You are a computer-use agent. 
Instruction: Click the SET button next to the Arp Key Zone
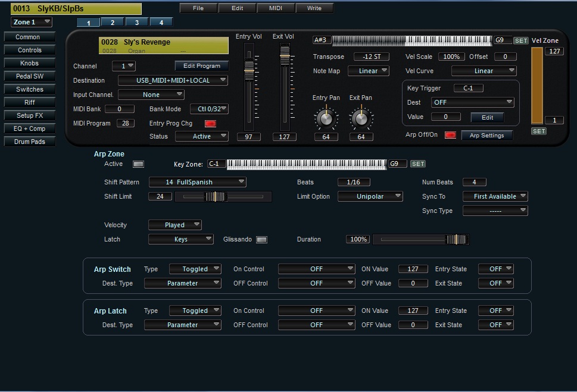click(418, 164)
